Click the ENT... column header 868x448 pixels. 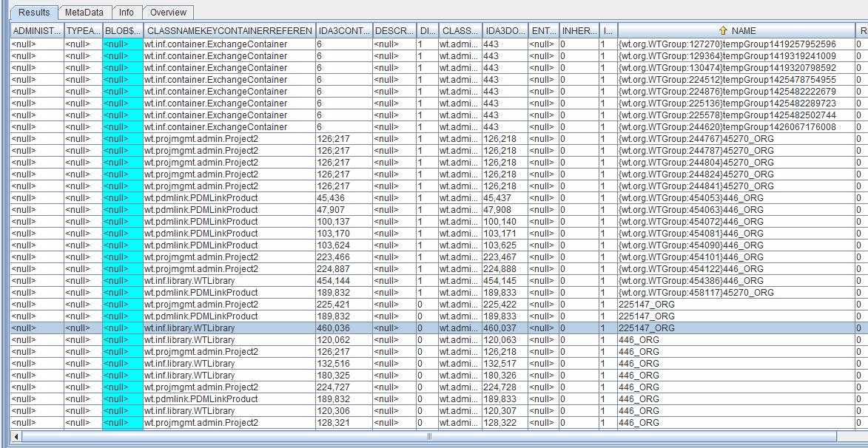[544, 31]
